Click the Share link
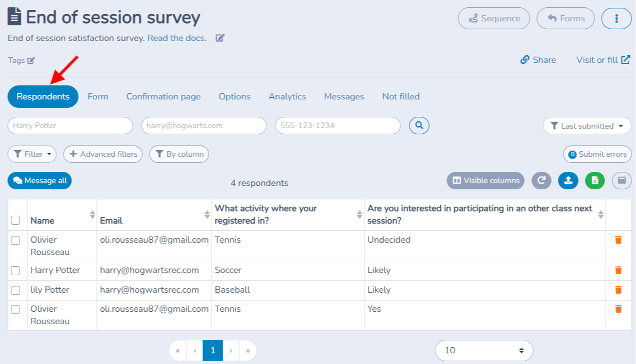 (538, 60)
